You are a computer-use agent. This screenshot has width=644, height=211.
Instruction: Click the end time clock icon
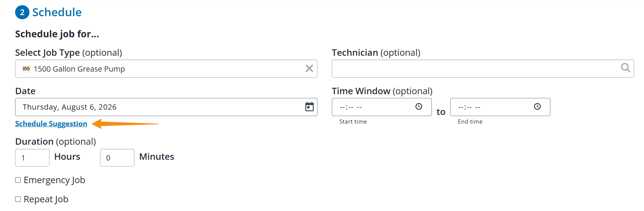[x=537, y=107]
